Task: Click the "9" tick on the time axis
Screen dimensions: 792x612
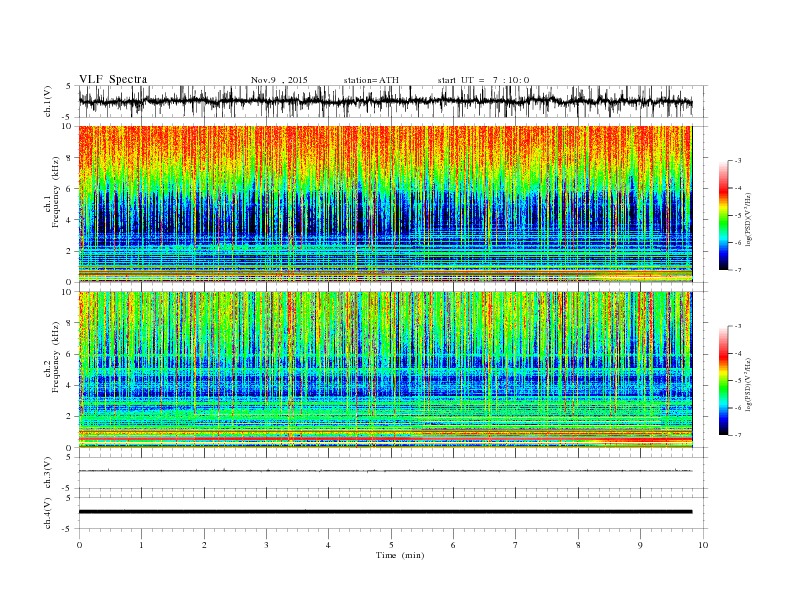Action: (640, 545)
